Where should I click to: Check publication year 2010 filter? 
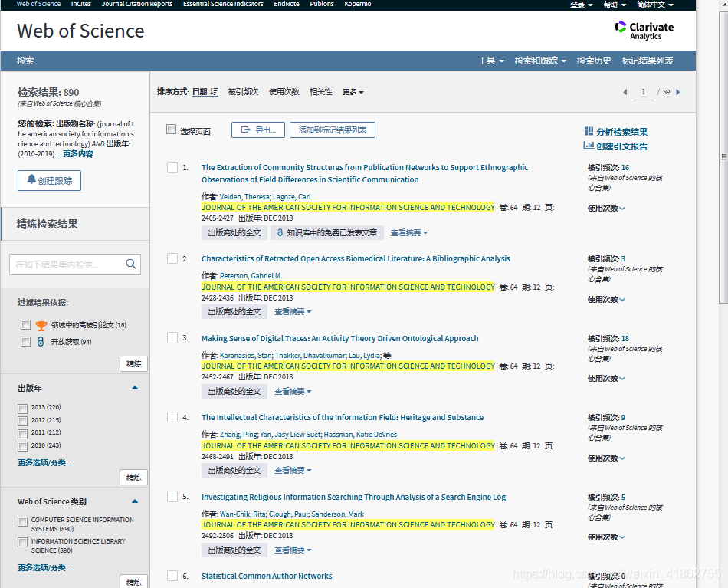[x=22, y=446]
